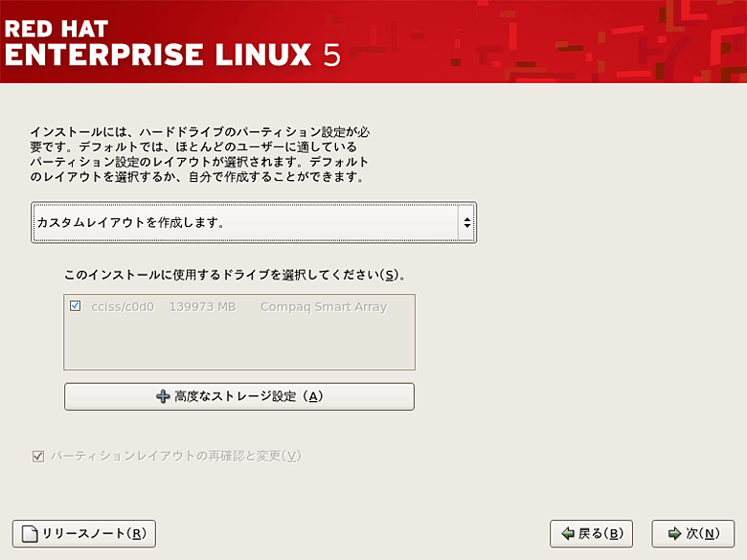Go back with 戻る(B) button

pos(591,534)
